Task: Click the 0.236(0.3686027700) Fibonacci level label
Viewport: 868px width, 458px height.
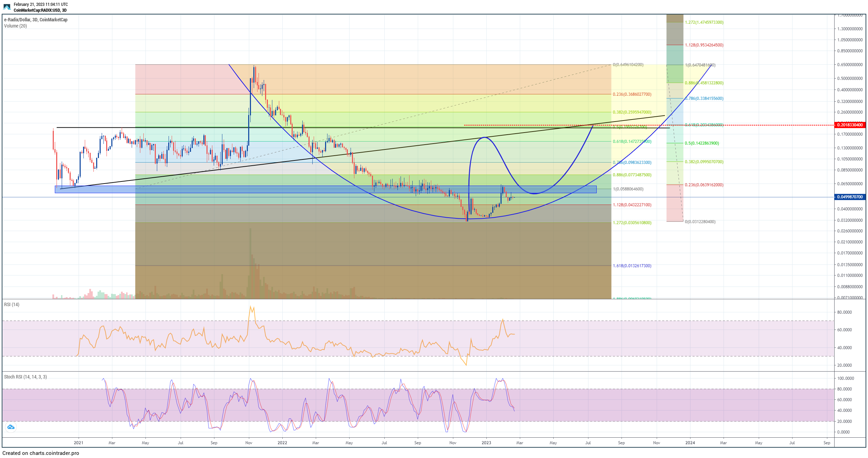Action: click(x=632, y=94)
